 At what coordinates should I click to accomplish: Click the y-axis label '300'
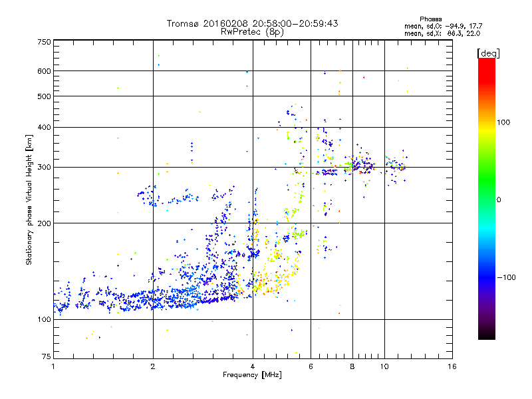(x=44, y=168)
